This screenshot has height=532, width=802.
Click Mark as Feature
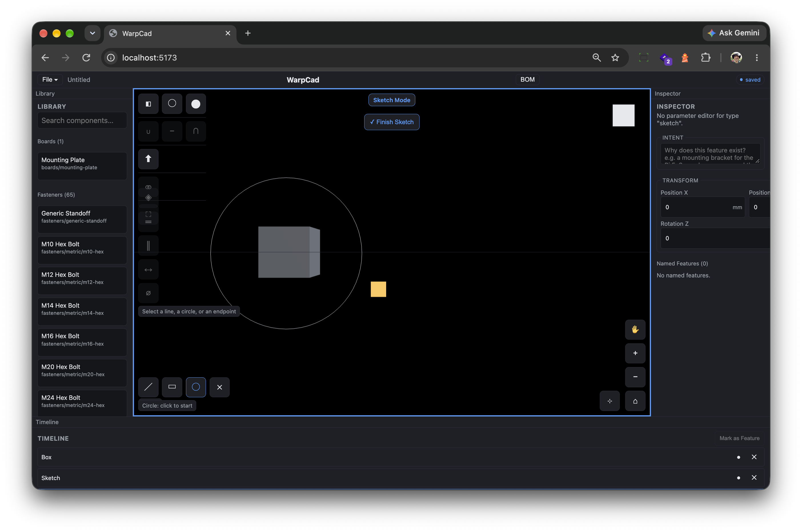(x=739, y=438)
